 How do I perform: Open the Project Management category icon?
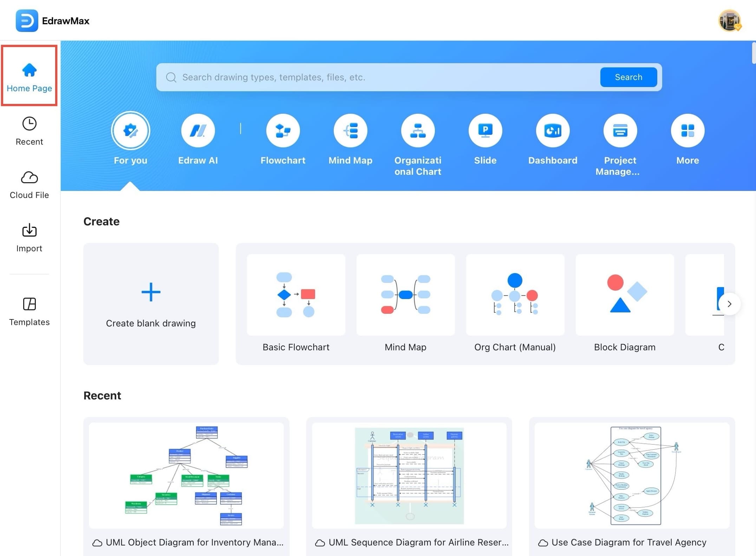coord(620,131)
